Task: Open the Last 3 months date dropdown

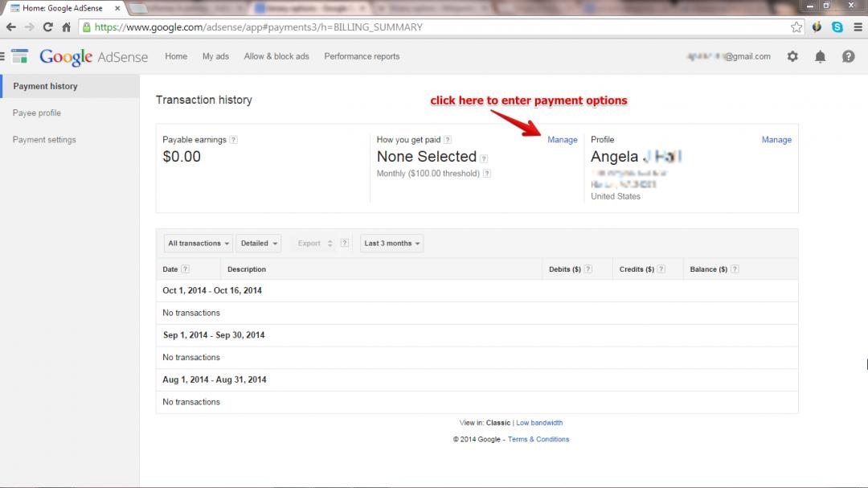Action: coord(392,243)
